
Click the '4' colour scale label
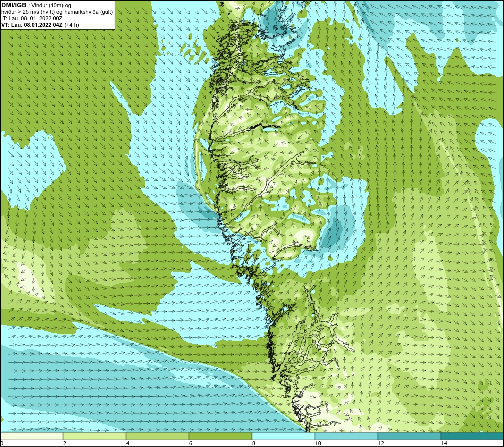(128, 444)
